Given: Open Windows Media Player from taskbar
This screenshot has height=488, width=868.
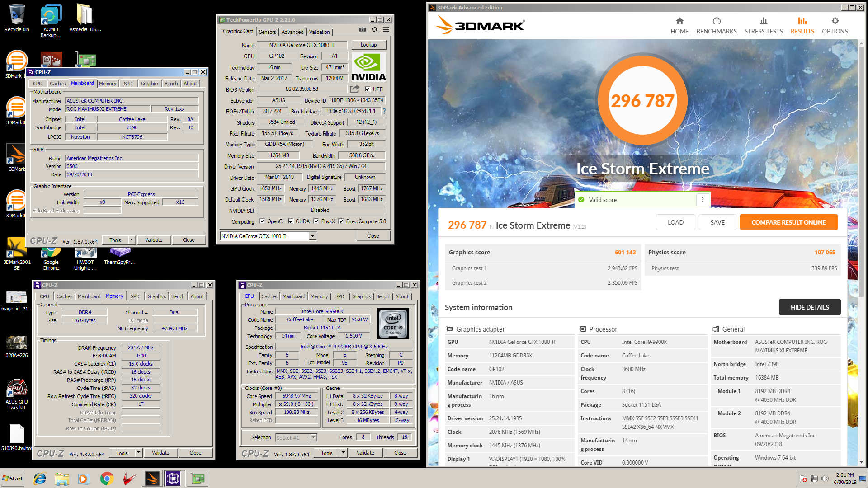Looking at the screenshot, I should coord(84,479).
